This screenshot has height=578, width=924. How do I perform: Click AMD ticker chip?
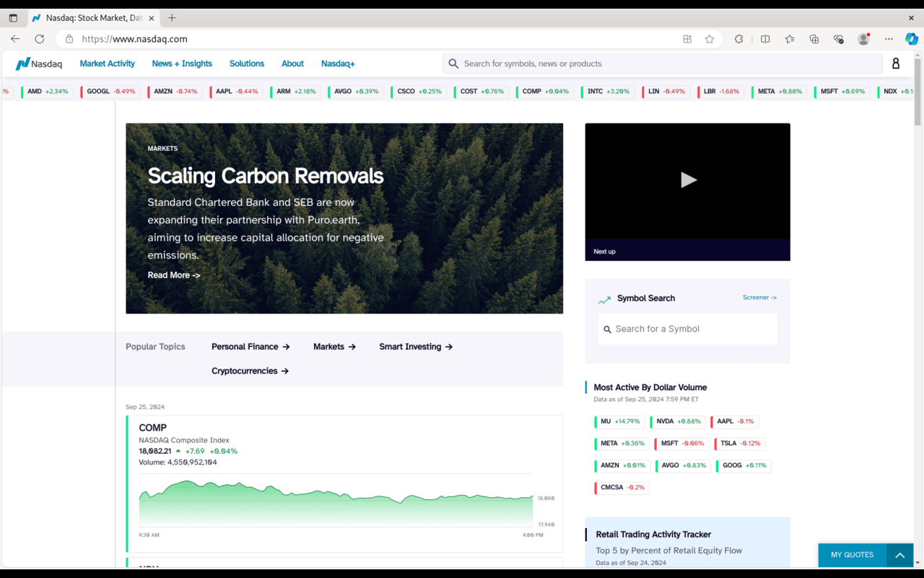point(47,92)
